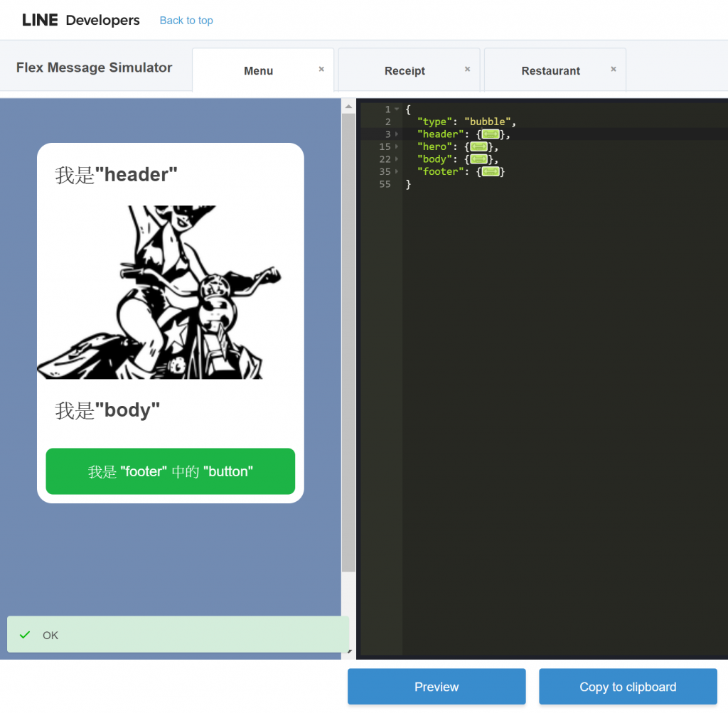Viewport: 728px width, 713px height.
Task: Click the OK status message
Action: [x=178, y=635]
